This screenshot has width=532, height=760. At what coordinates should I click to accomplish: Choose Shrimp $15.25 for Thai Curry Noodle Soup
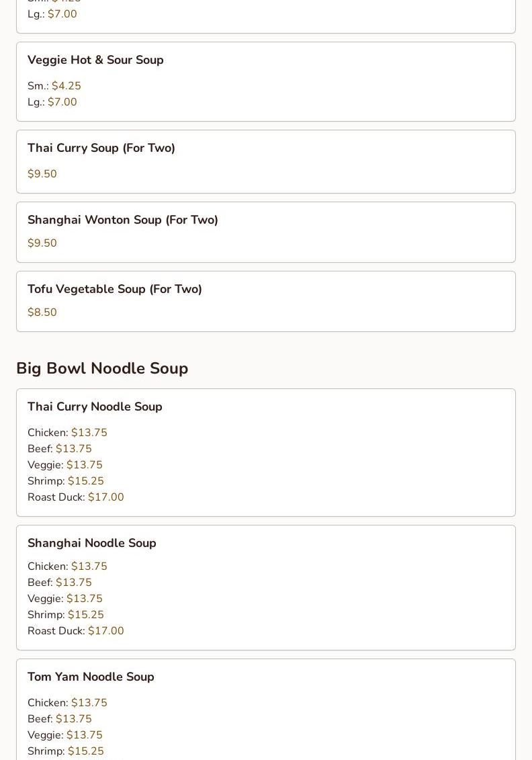(66, 481)
